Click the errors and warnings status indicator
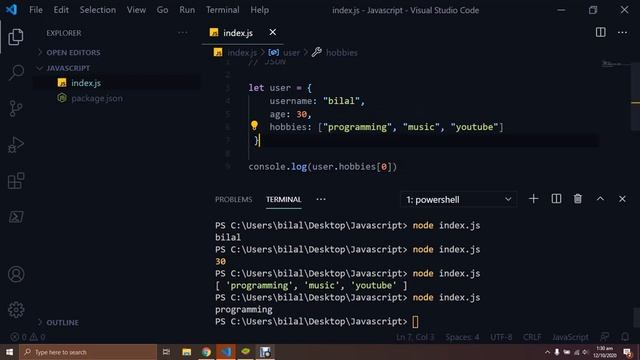 28,337
